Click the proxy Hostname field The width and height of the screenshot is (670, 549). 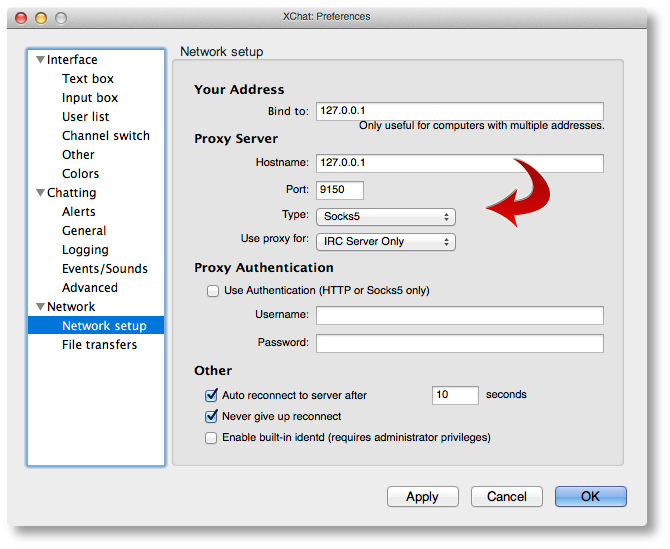(460, 163)
